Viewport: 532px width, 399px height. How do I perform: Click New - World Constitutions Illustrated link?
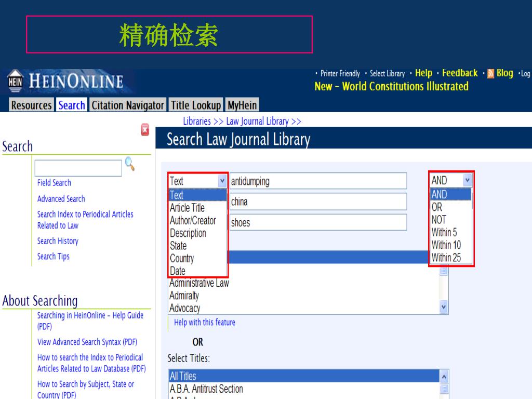tap(392, 86)
